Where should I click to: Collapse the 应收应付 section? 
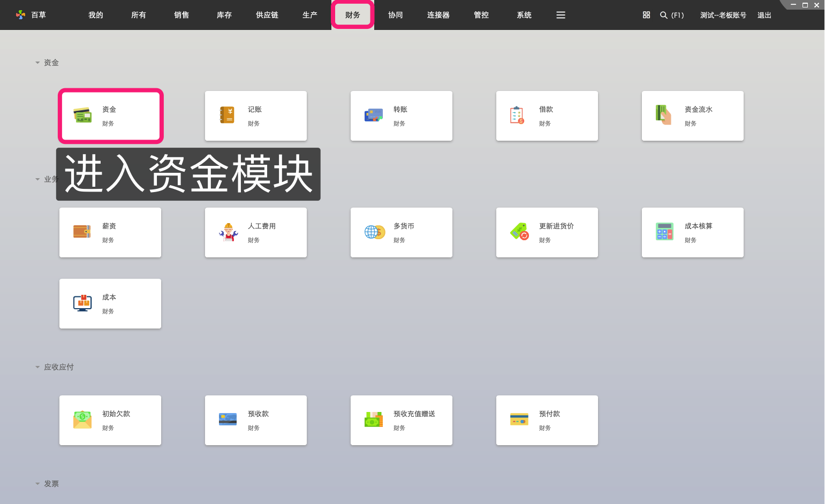coord(37,367)
